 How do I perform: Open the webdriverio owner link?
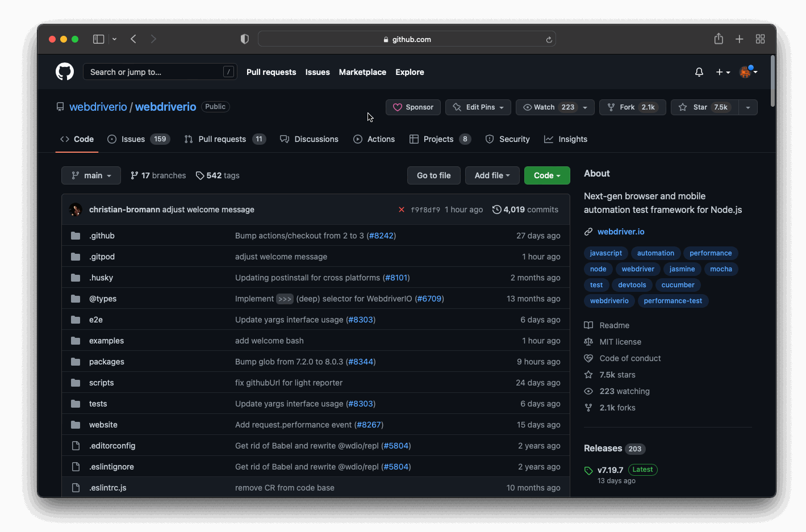coord(98,107)
